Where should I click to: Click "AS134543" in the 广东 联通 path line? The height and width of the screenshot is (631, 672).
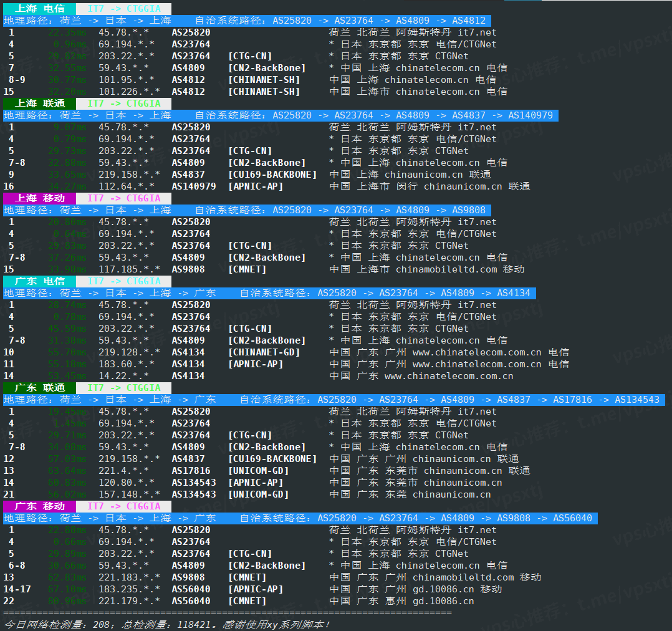637,400
